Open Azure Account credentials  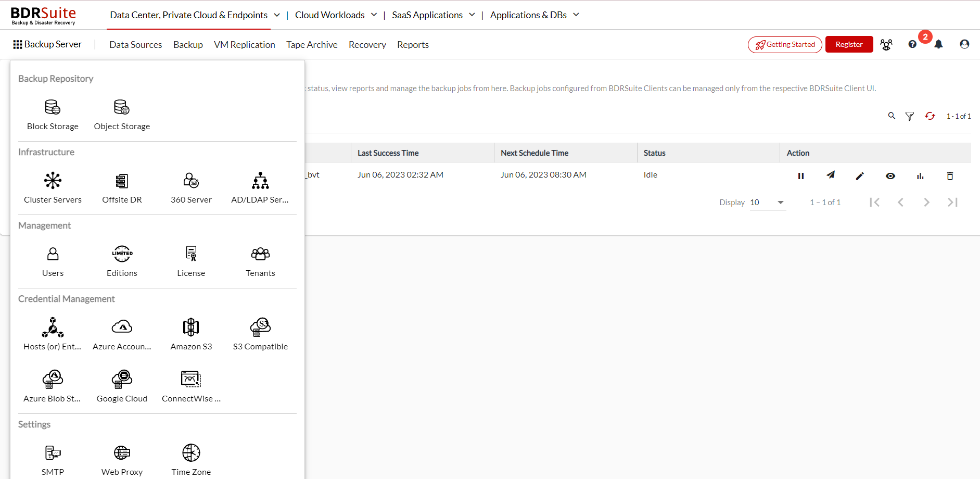pos(122,335)
